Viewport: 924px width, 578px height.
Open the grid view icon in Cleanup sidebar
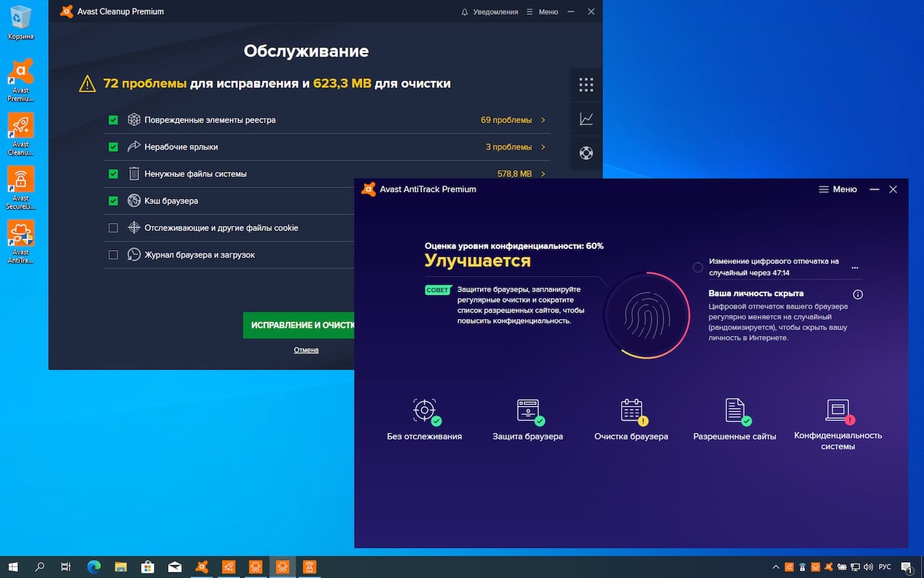pos(586,84)
